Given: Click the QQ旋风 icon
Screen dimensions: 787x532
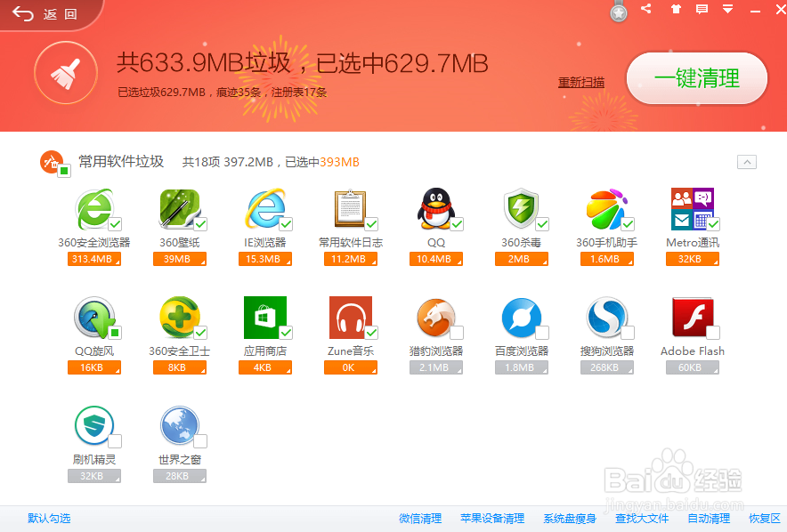Looking at the screenshot, I should point(93,317).
